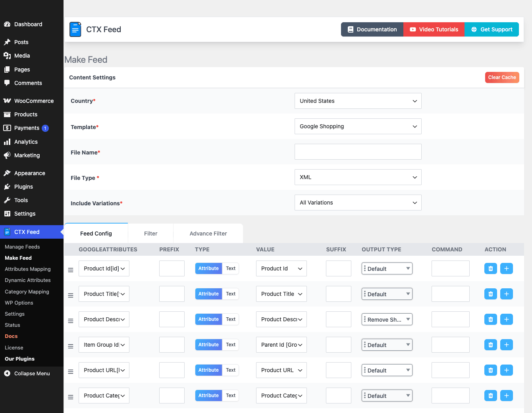Collapse the admin menu
Image resolution: width=532 pixels, height=413 pixels.
(x=32, y=373)
